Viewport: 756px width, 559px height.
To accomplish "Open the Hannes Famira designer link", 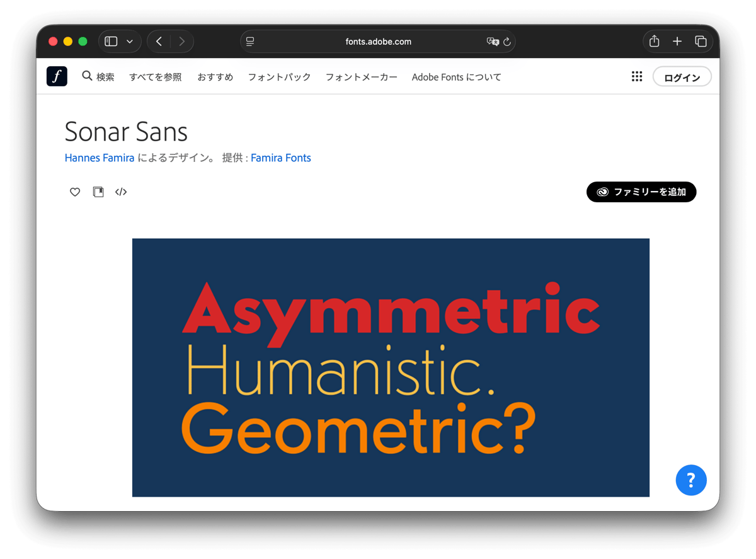I will pos(100,158).
